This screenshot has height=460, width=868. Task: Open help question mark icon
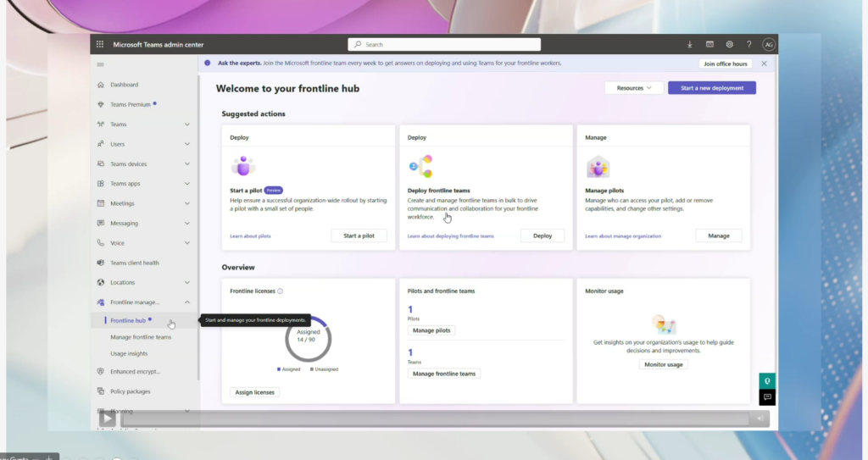click(749, 44)
